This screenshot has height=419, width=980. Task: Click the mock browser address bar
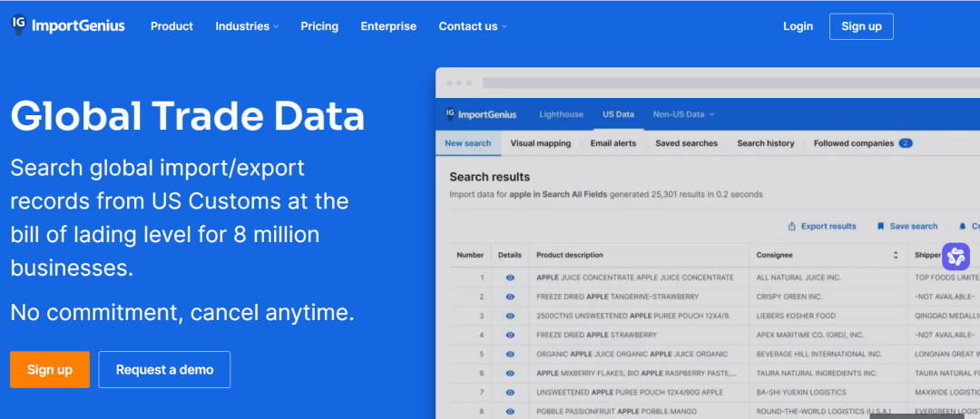(731, 83)
